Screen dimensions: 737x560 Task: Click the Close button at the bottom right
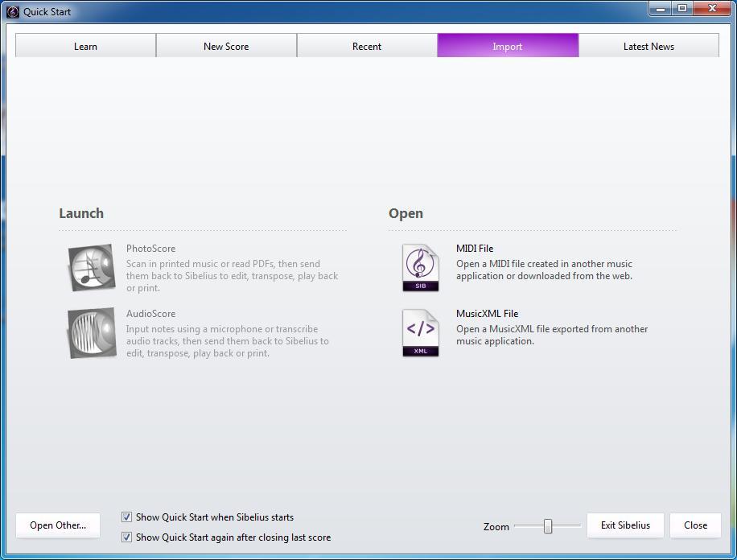tap(695, 525)
